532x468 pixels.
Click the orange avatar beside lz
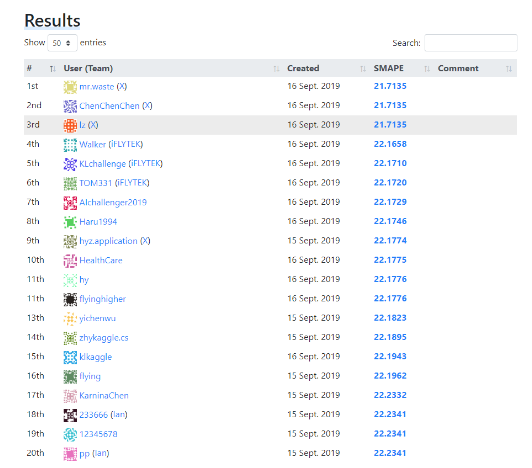coord(70,126)
